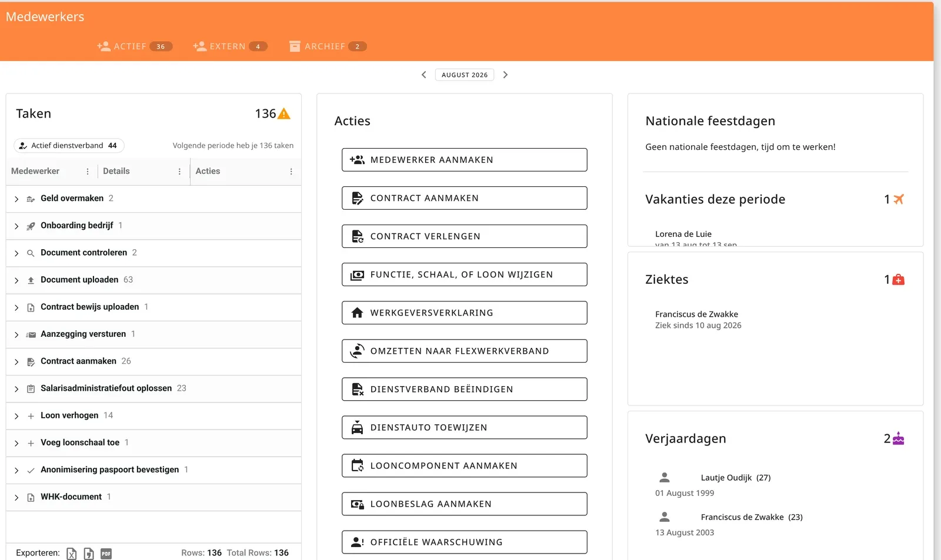Image resolution: width=941 pixels, height=560 pixels.
Task: Export tasks as PDF
Action: (x=106, y=554)
